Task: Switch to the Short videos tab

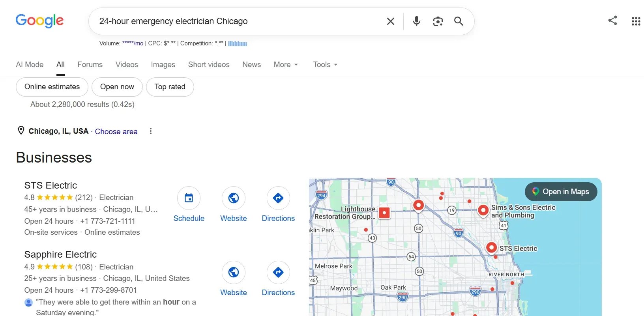Action: coord(209,65)
